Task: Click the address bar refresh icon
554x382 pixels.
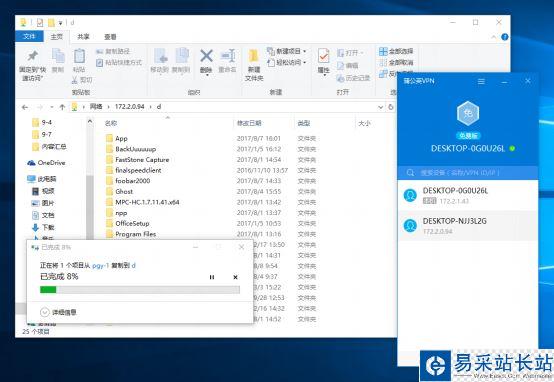Action: [x=391, y=107]
